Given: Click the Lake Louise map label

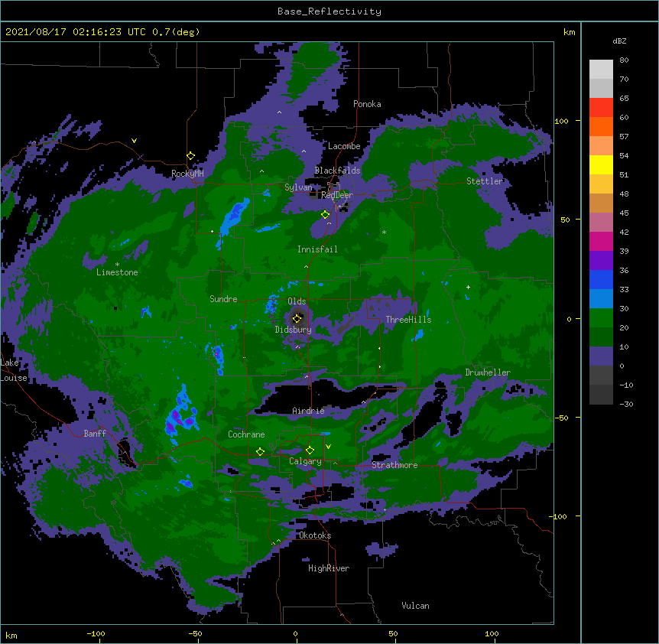Looking at the screenshot, I should click(x=14, y=370).
